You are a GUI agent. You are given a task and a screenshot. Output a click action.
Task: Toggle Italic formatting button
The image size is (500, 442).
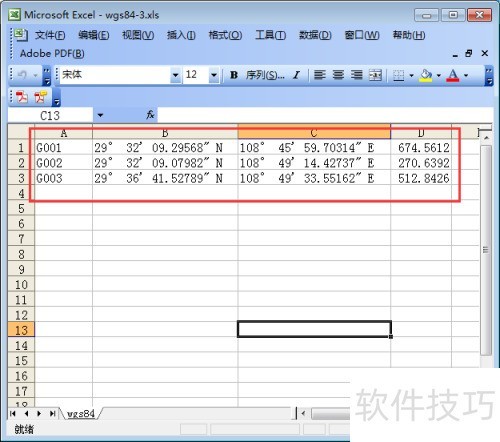(x=296, y=75)
